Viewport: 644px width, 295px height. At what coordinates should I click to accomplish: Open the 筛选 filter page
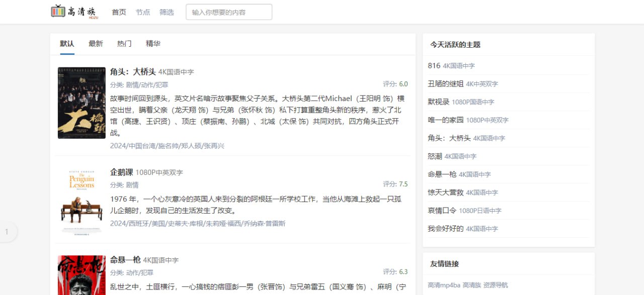point(167,12)
